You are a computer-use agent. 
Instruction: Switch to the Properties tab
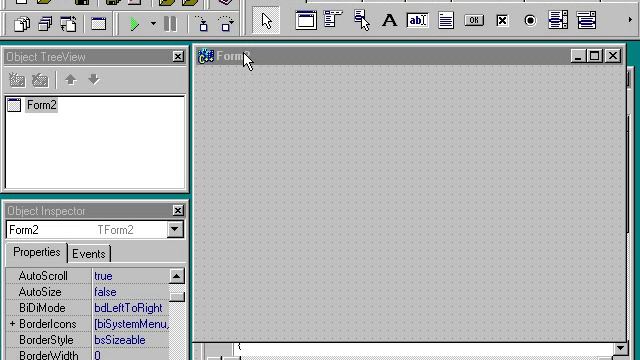click(37, 252)
